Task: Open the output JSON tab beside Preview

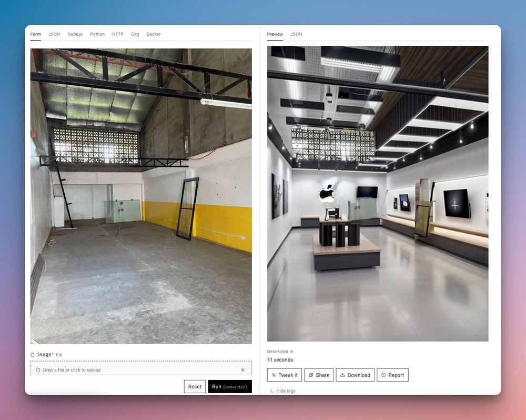Action: click(x=296, y=34)
